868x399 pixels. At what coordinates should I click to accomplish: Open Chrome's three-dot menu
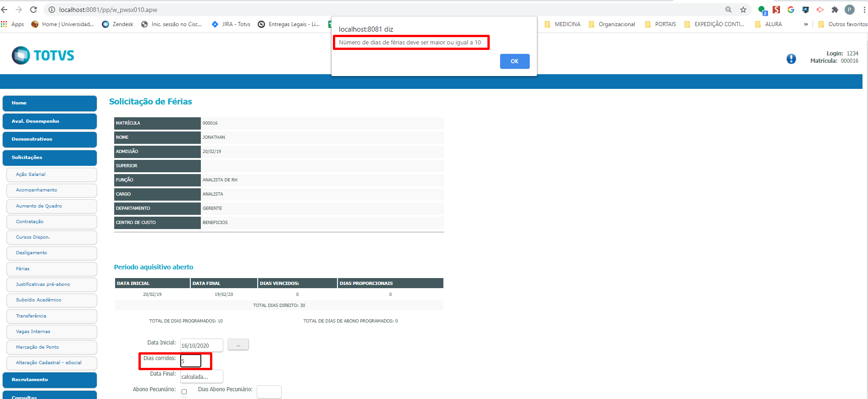pos(864,10)
